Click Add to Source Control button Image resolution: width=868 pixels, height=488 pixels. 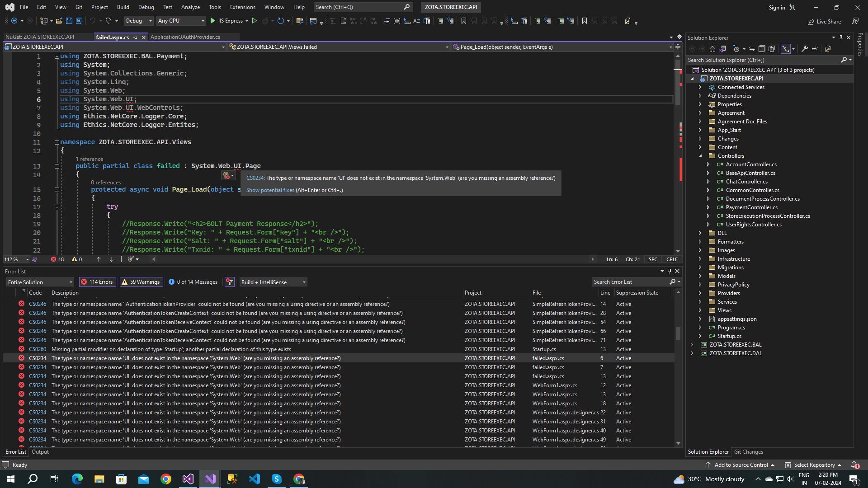coord(741,465)
